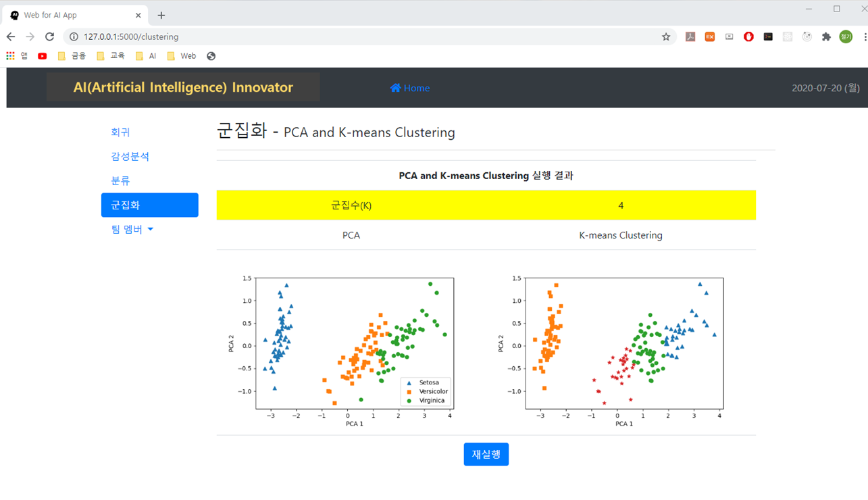Viewport: 868px width, 500px height.
Task: Open the Adobe Acrobat extension icon
Action: (690, 36)
